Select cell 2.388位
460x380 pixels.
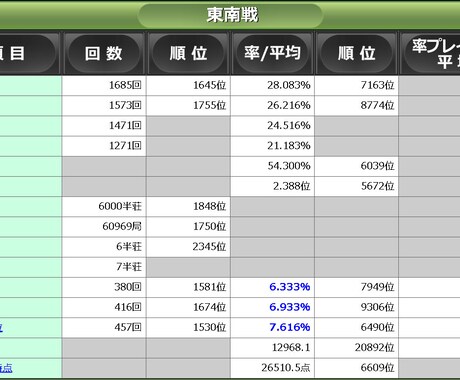tap(272, 186)
